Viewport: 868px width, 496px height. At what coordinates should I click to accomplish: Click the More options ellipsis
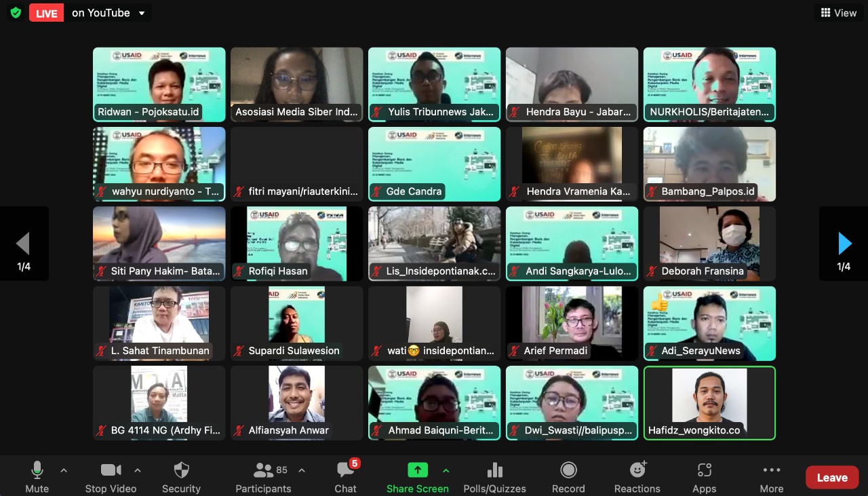pyautogui.click(x=771, y=477)
